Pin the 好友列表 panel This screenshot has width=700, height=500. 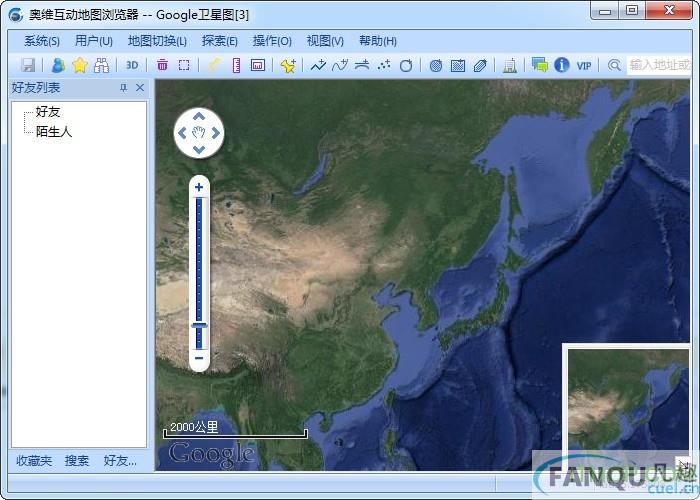click(x=124, y=88)
